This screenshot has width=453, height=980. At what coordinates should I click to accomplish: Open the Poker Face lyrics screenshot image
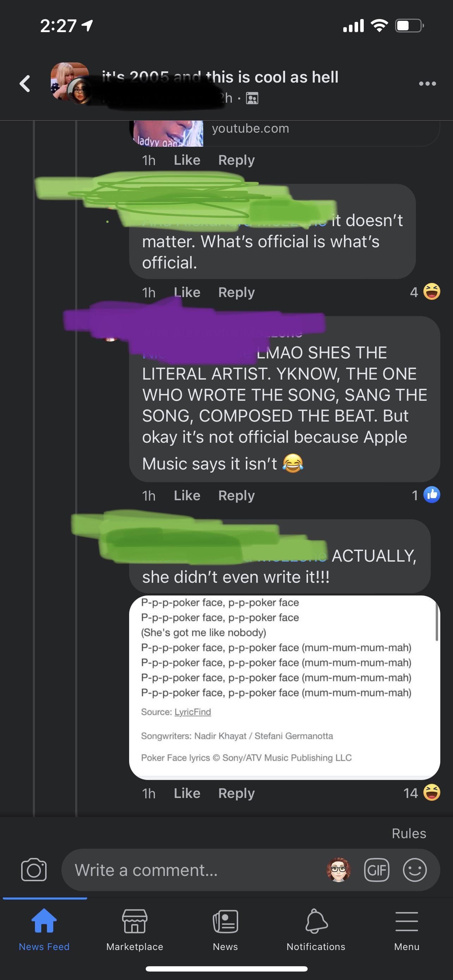(284, 687)
